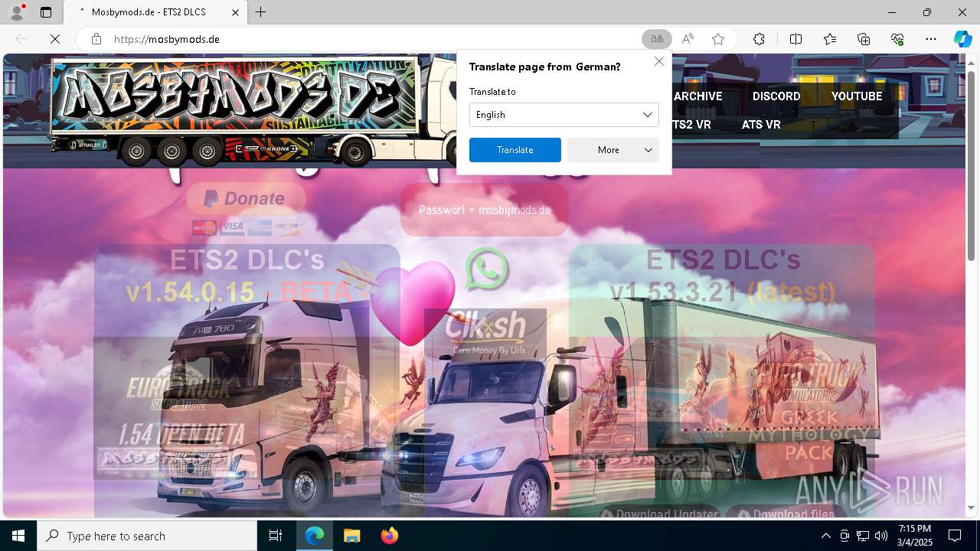Screen dimensions: 980x551
Task: View site information lock icon
Action: pyautogui.click(x=96, y=39)
